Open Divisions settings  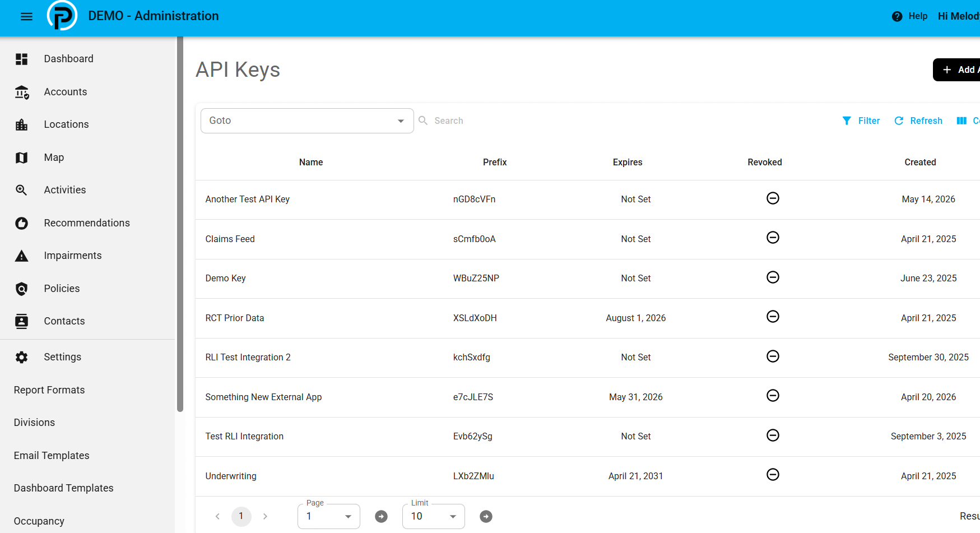point(34,423)
